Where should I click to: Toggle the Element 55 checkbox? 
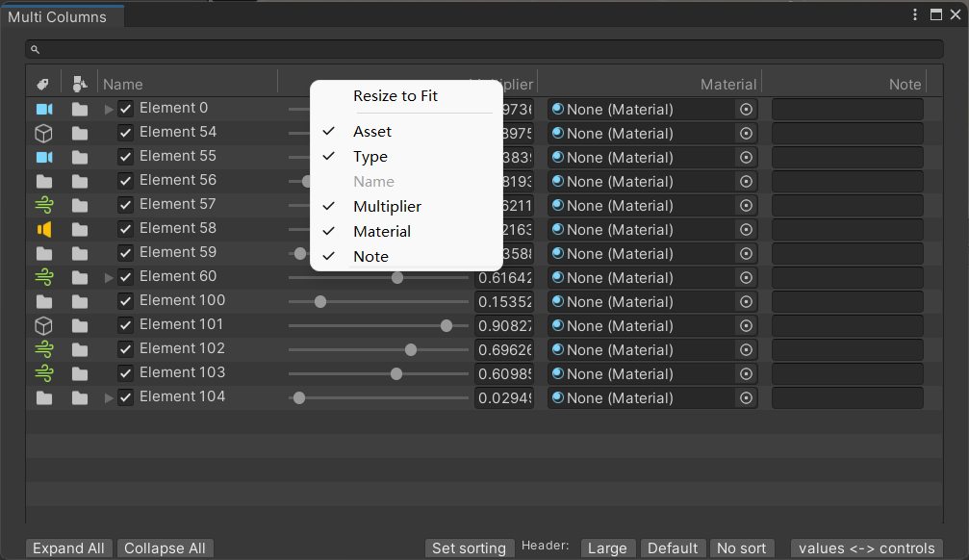pyautogui.click(x=125, y=157)
